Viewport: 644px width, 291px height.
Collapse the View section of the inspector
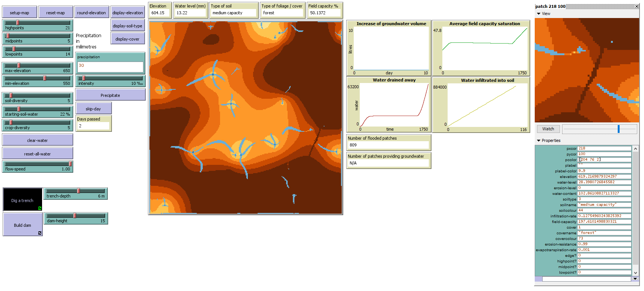point(539,14)
